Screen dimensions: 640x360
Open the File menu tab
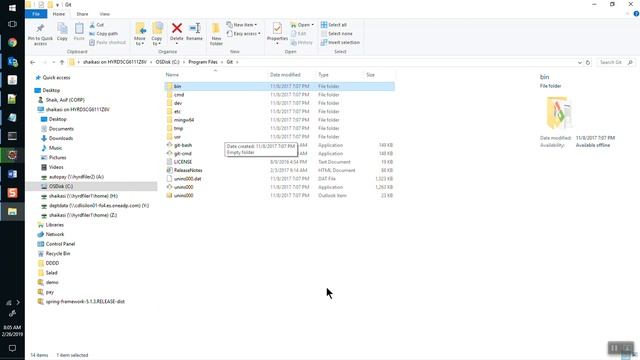click(x=36, y=14)
